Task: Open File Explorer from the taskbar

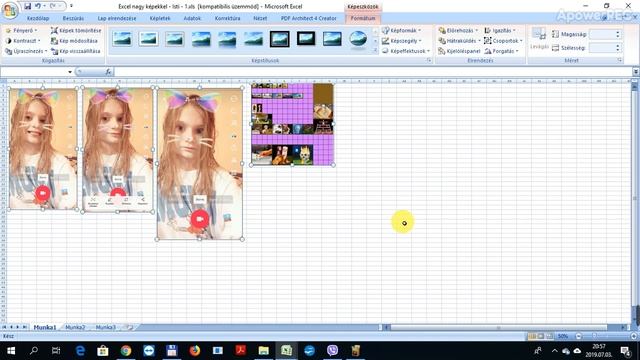Action: (264, 351)
